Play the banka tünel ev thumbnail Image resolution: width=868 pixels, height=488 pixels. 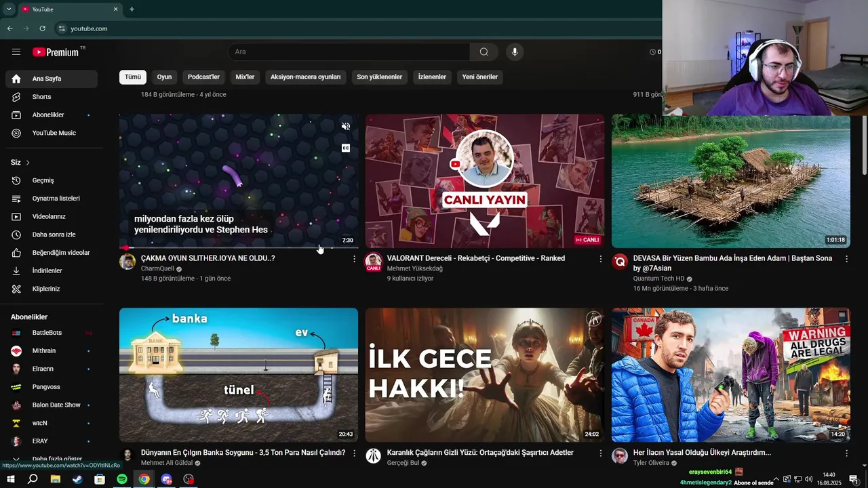point(239,375)
